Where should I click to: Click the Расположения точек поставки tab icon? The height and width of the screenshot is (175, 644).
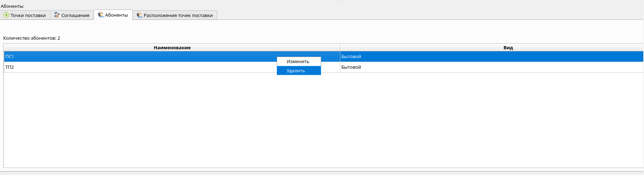pos(139,15)
